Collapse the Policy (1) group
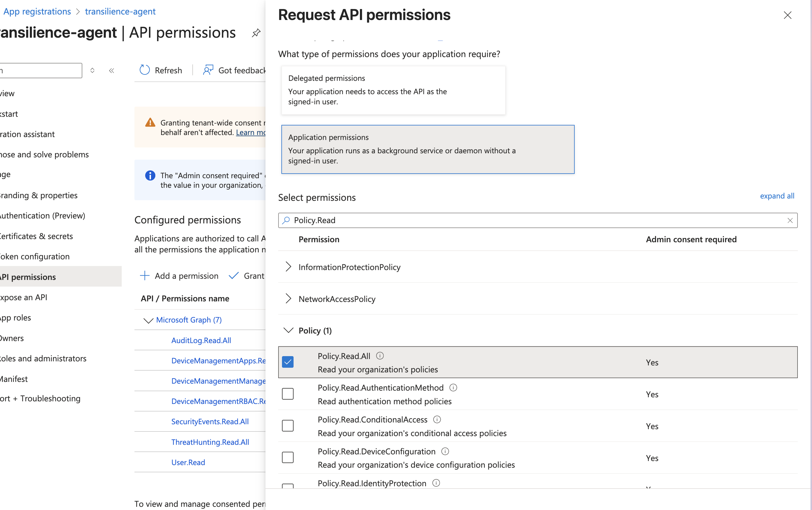The height and width of the screenshot is (510, 812). [x=288, y=330]
